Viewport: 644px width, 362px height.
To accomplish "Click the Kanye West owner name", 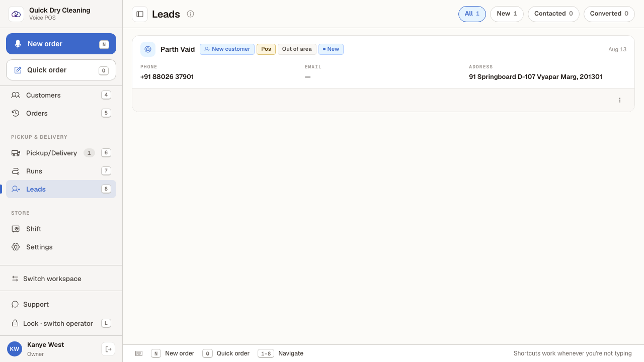I will pyautogui.click(x=45, y=345).
